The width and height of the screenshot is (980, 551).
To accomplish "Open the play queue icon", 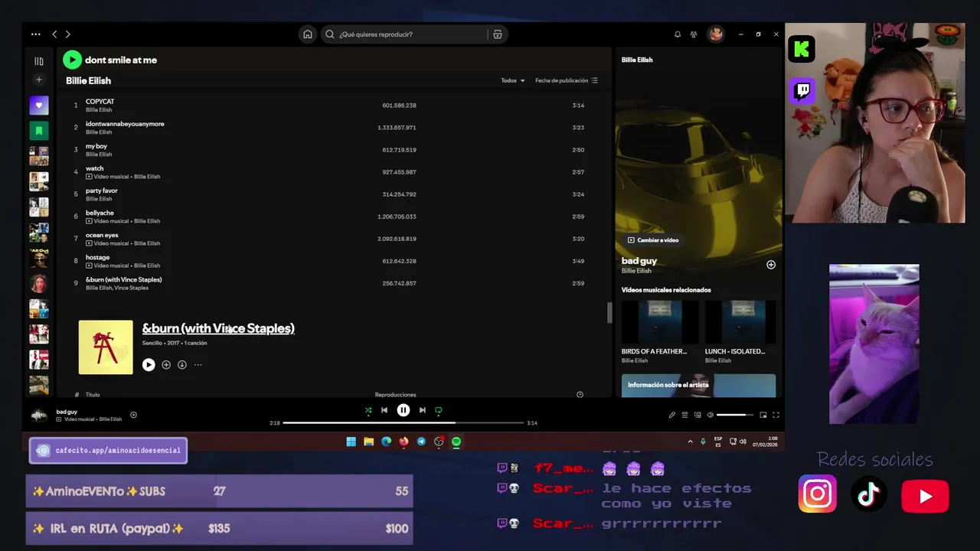I will pos(684,415).
